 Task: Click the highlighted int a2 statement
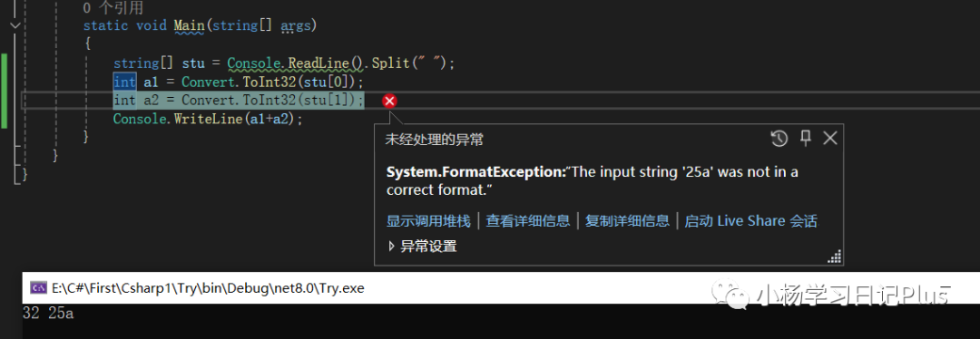[x=239, y=100]
